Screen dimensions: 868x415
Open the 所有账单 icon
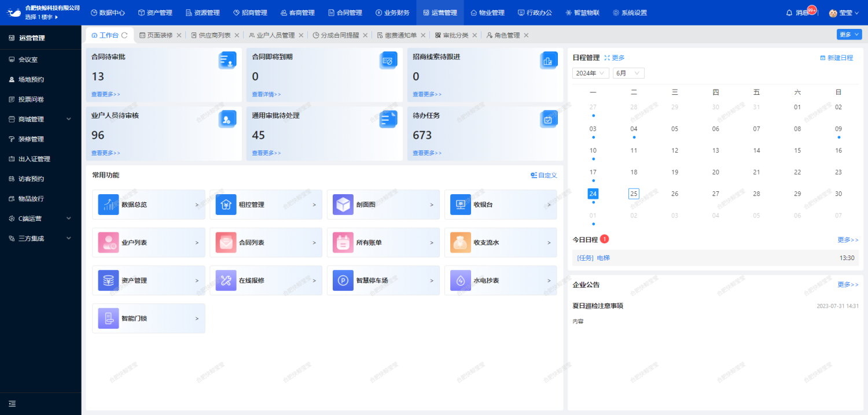point(343,243)
